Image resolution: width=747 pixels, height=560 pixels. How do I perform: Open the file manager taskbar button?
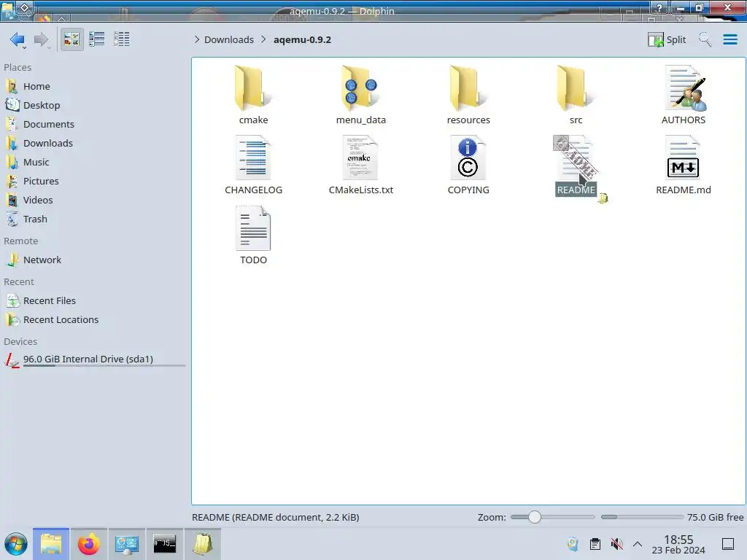pyautogui.click(x=51, y=544)
